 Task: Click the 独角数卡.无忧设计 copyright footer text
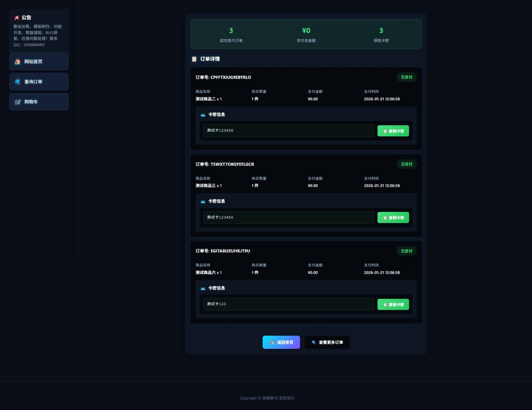[x=278, y=398]
